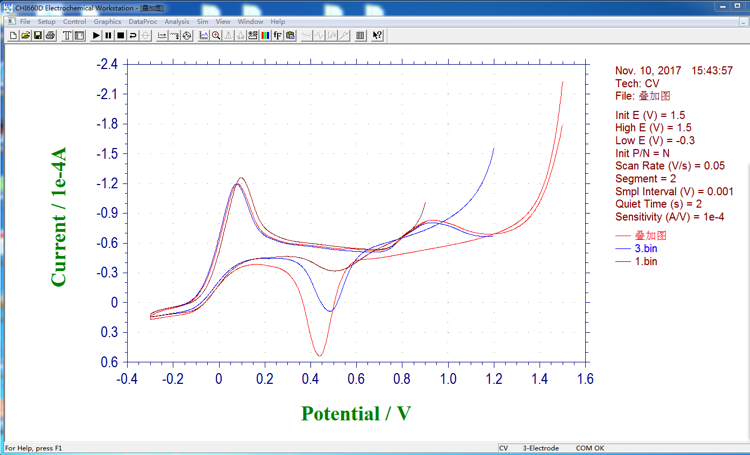The width and height of the screenshot is (750, 455).
Task: Minimize the CHI660D main window
Action: click(723, 6)
